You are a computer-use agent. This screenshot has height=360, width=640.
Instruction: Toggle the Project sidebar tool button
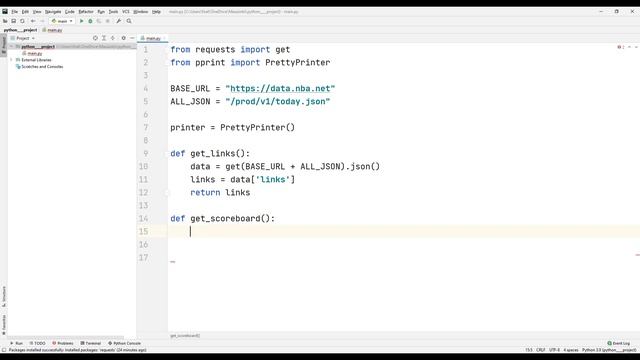4,44
